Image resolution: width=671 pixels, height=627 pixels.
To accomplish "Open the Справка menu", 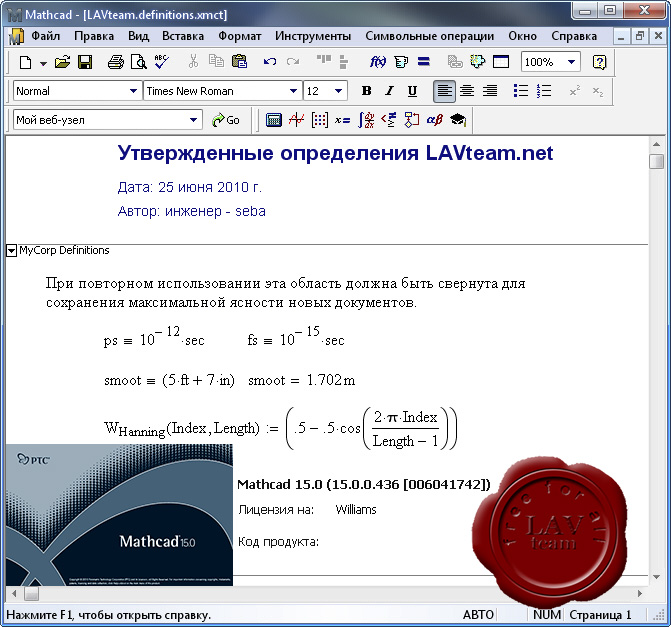I will [x=574, y=36].
